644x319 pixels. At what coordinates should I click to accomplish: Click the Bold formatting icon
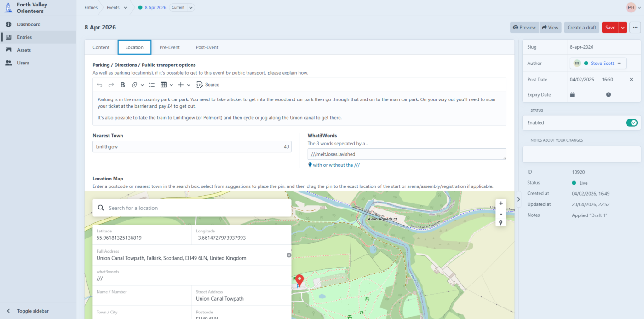123,85
